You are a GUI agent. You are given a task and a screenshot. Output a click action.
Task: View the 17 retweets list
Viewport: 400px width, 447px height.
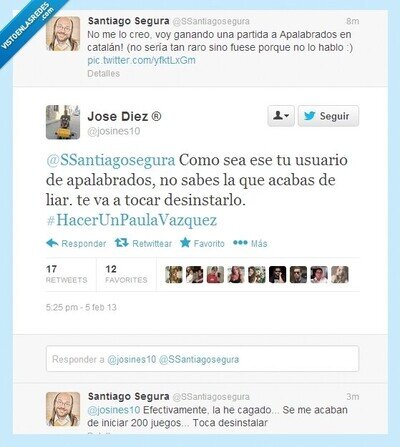(66, 274)
